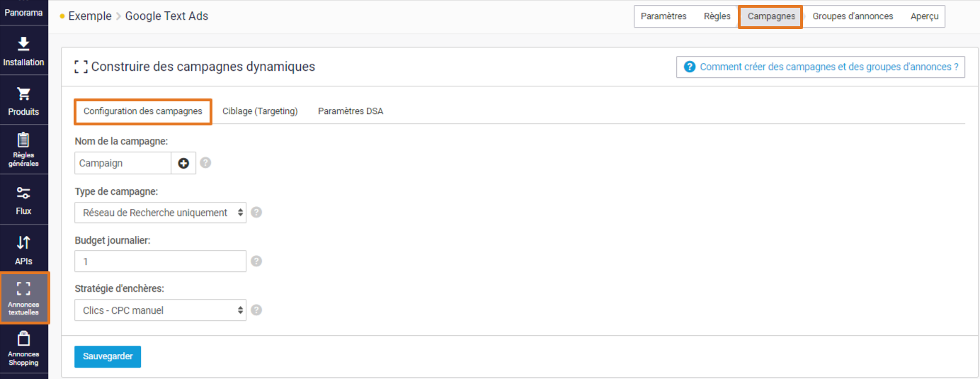Open 'Comment créer des campagnes' help link
The width and height of the screenshot is (980, 379).
click(821, 67)
